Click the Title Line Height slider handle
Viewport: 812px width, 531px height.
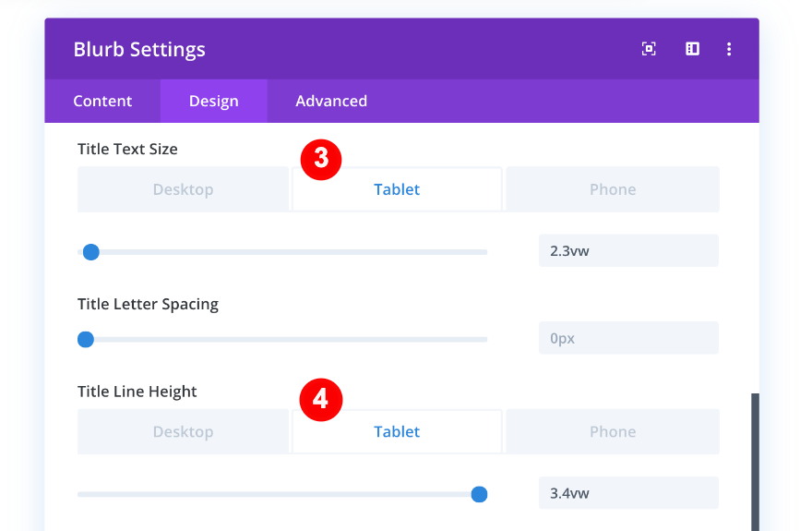[x=479, y=494]
